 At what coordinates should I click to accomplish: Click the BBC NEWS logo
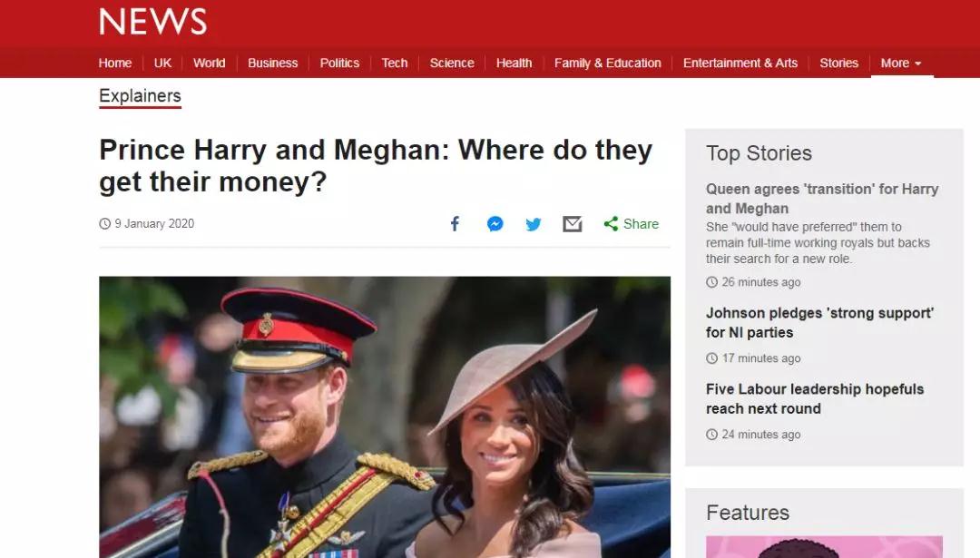[153, 21]
